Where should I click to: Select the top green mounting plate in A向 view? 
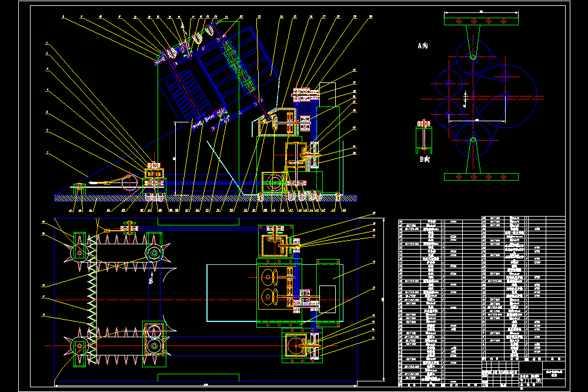click(481, 21)
